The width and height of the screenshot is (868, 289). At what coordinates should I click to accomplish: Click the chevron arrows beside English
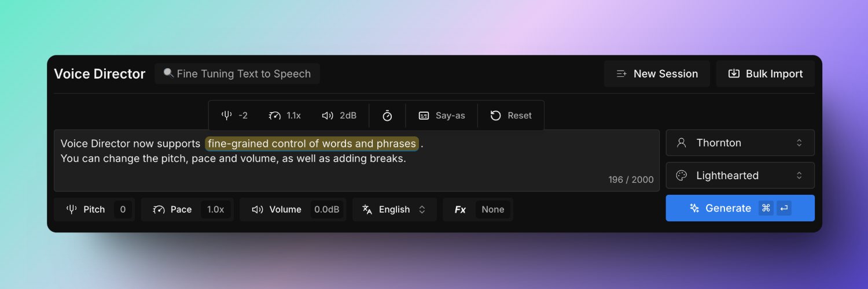click(422, 209)
